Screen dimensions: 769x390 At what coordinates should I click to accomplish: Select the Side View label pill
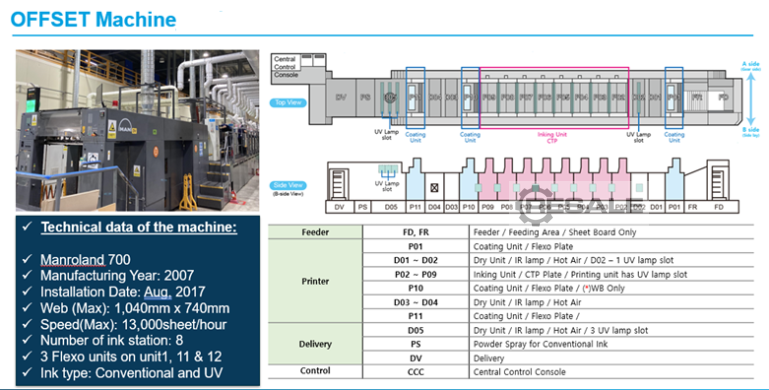pos(288,185)
